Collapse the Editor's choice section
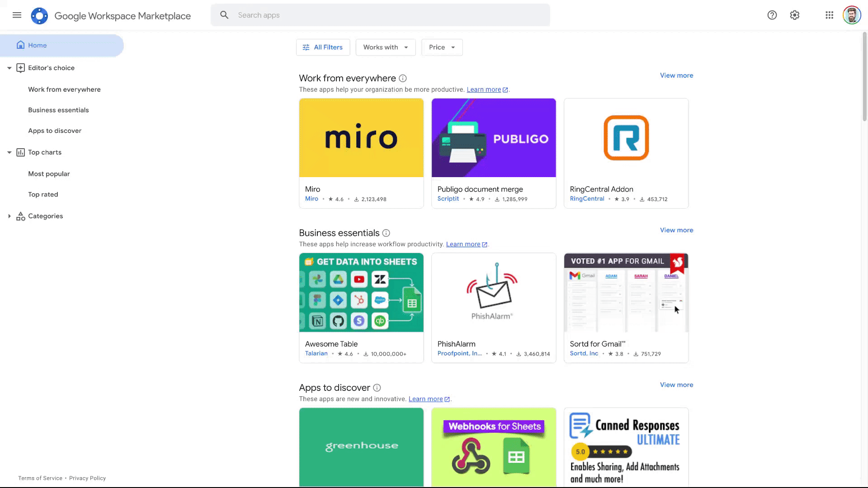The width and height of the screenshot is (868, 488). tap(9, 68)
